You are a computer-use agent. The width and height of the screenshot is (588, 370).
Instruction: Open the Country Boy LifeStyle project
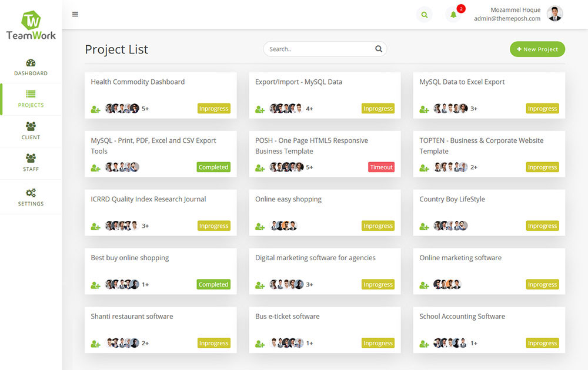tap(452, 199)
